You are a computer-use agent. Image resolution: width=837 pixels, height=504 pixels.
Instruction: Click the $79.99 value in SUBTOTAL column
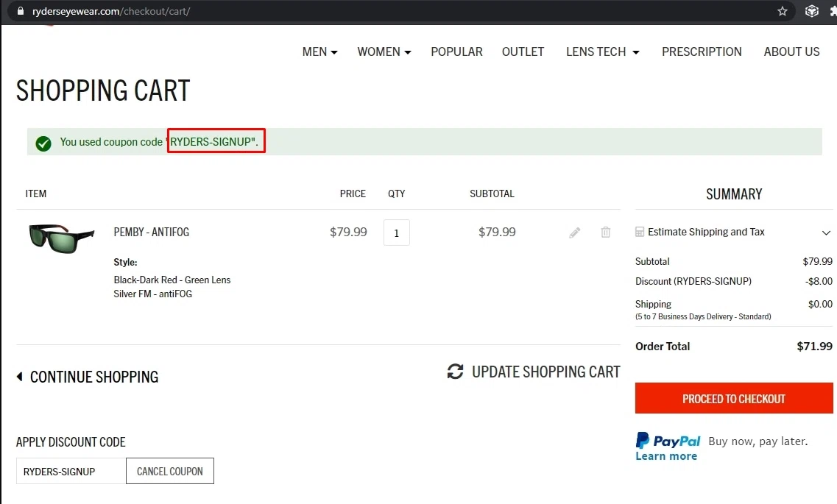click(497, 232)
